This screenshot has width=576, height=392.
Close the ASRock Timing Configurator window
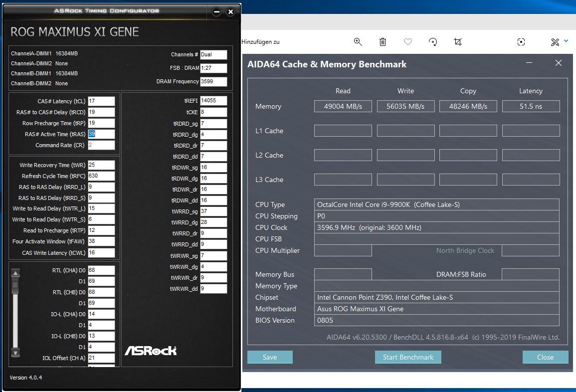click(231, 12)
